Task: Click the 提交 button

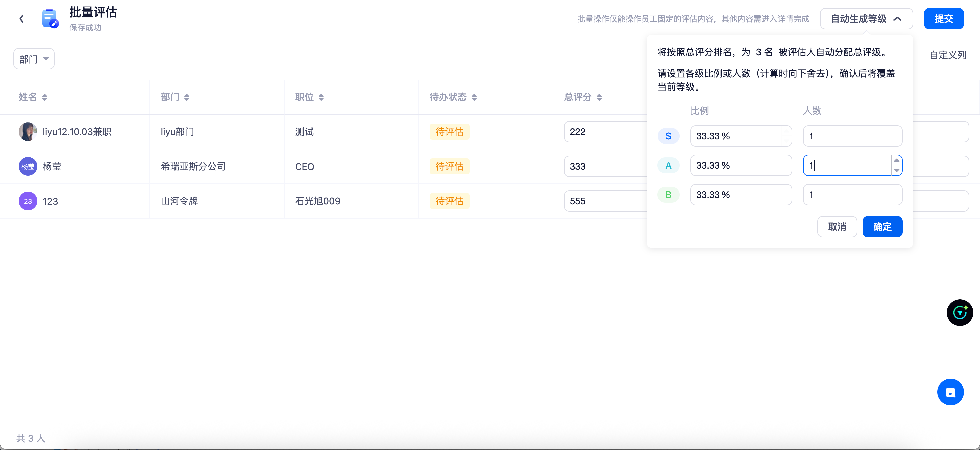Action: pos(943,19)
